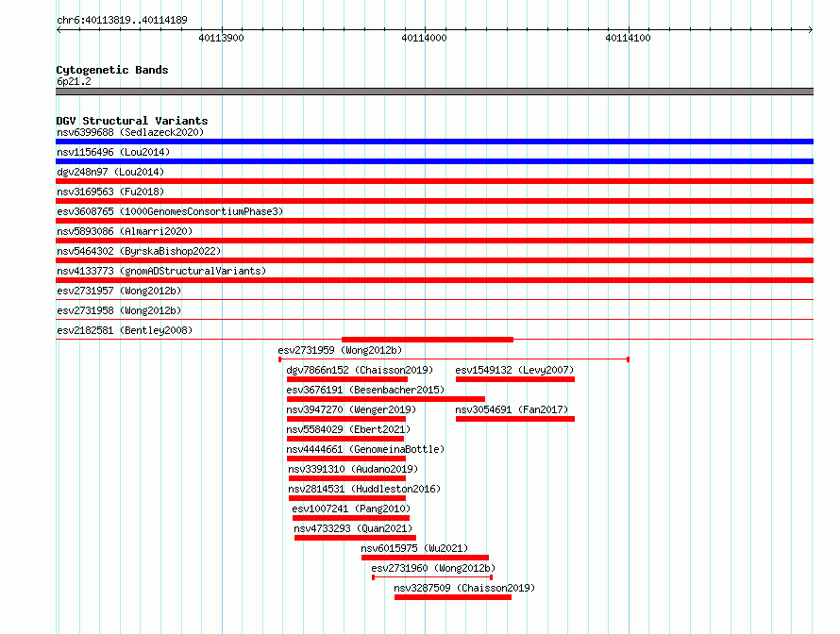Click the red bar under dgv7866n152

coord(347,379)
